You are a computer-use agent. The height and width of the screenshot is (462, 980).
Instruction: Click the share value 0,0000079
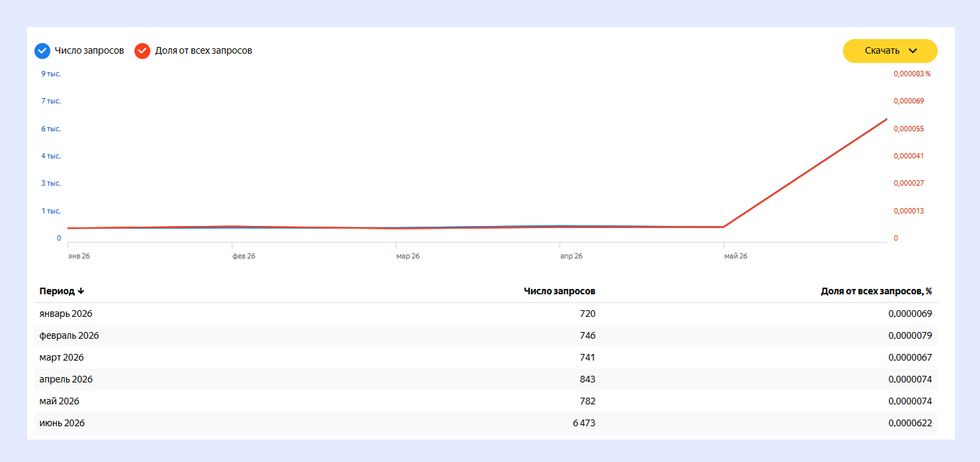click(910, 335)
